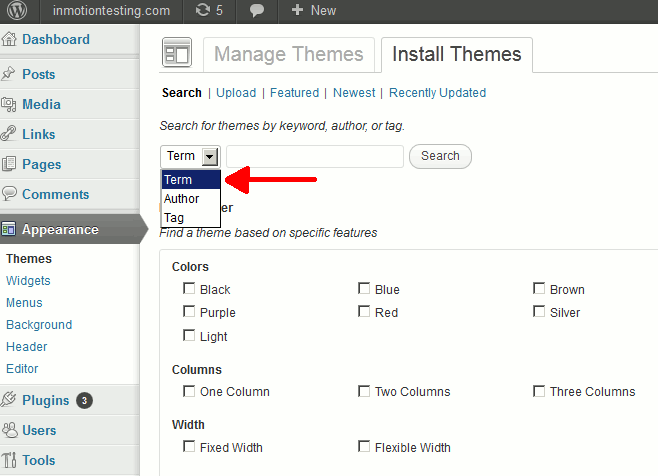Open the Widgets submenu item
The width and height of the screenshot is (658, 476).
(28, 281)
